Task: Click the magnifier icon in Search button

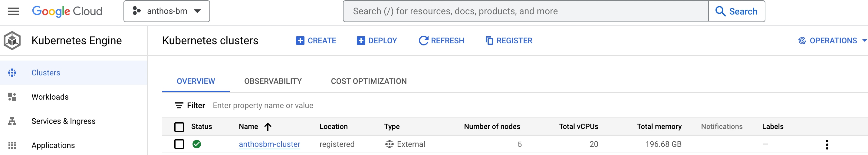Action: click(720, 11)
